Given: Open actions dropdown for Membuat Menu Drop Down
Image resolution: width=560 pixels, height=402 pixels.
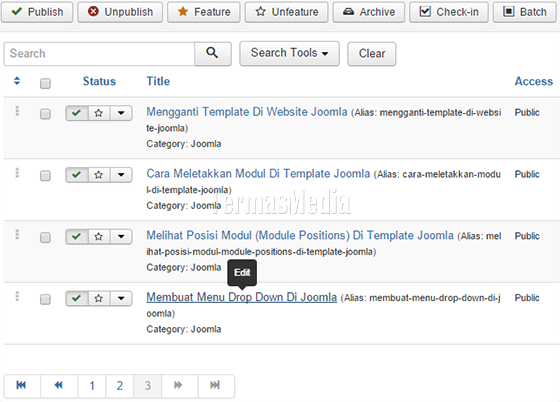Looking at the screenshot, I should point(121,298).
